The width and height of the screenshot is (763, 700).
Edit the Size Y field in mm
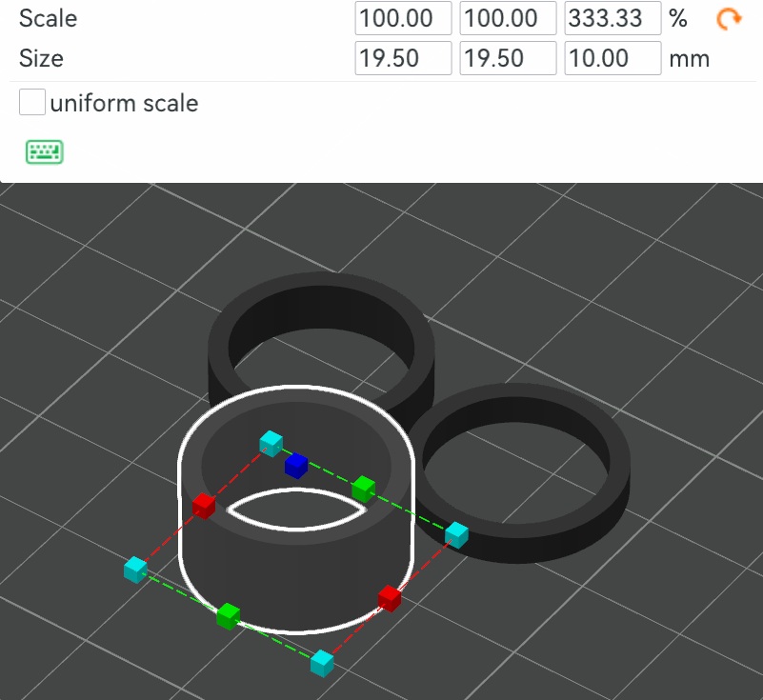tap(508, 58)
